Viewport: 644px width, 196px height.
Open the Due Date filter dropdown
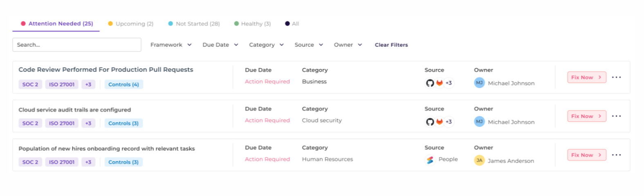220,45
